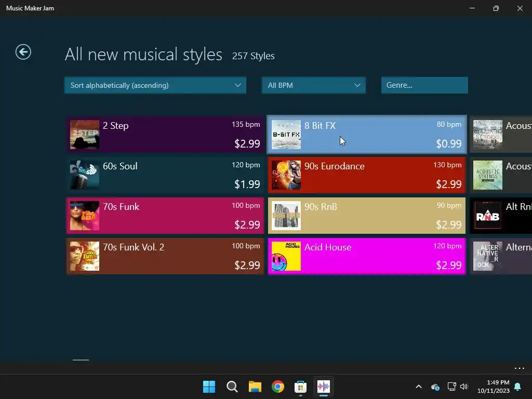The width and height of the screenshot is (532, 399).
Task: Click the $0.99 price on 8 Bit FX
Action: tap(448, 144)
